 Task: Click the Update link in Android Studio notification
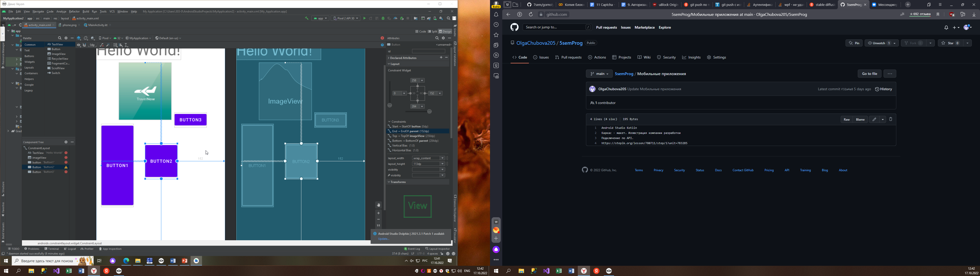point(384,239)
